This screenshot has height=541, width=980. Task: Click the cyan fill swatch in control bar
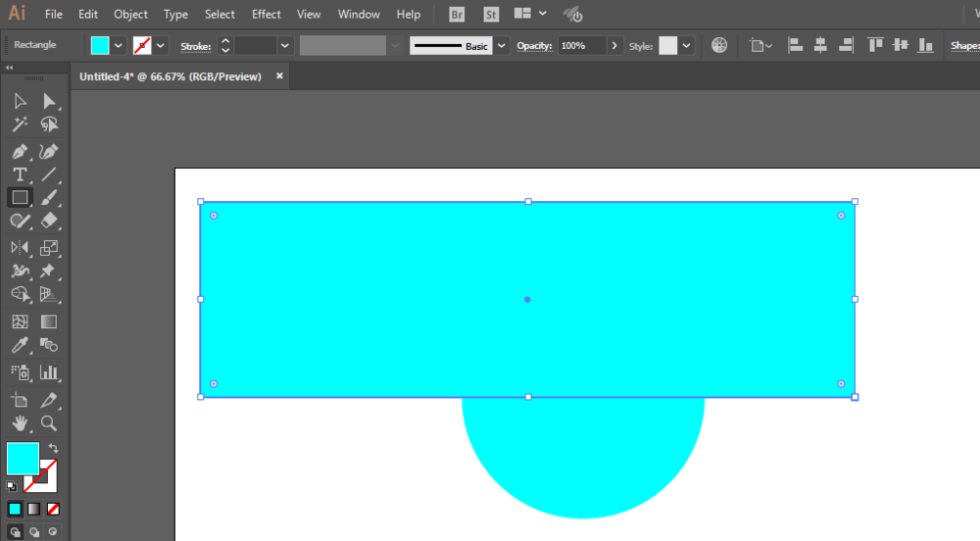click(x=100, y=46)
